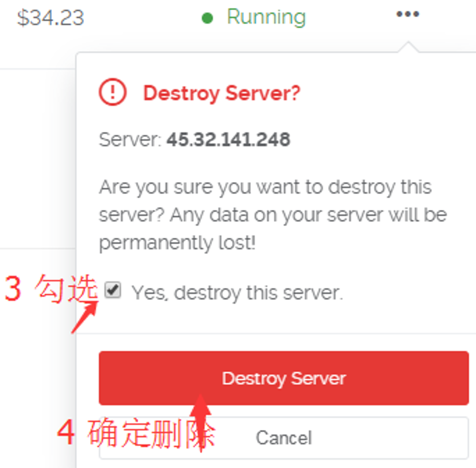Click the "Yes, destroy this server." label

(237, 293)
